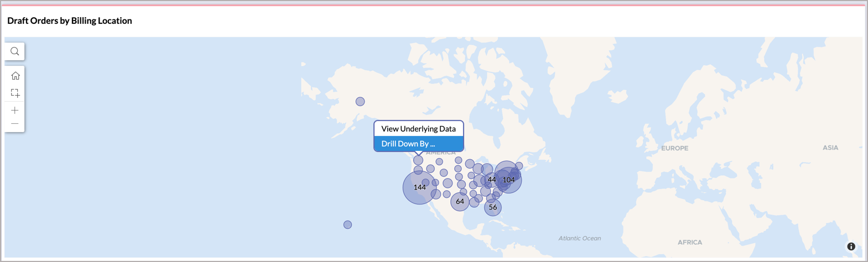Screen dimensions: 868x262
Task: Select the lone bubble over Alaska
Action: point(360,102)
